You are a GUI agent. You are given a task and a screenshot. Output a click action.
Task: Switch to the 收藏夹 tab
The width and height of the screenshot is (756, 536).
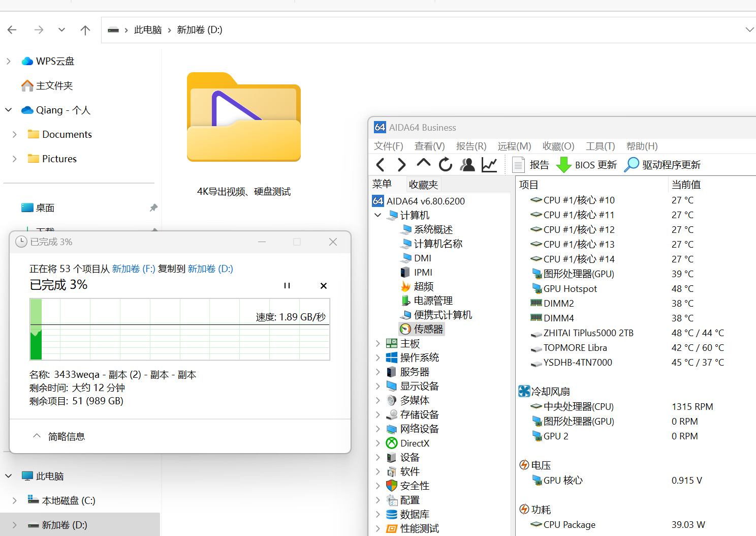pyautogui.click(x=423, y=185)
